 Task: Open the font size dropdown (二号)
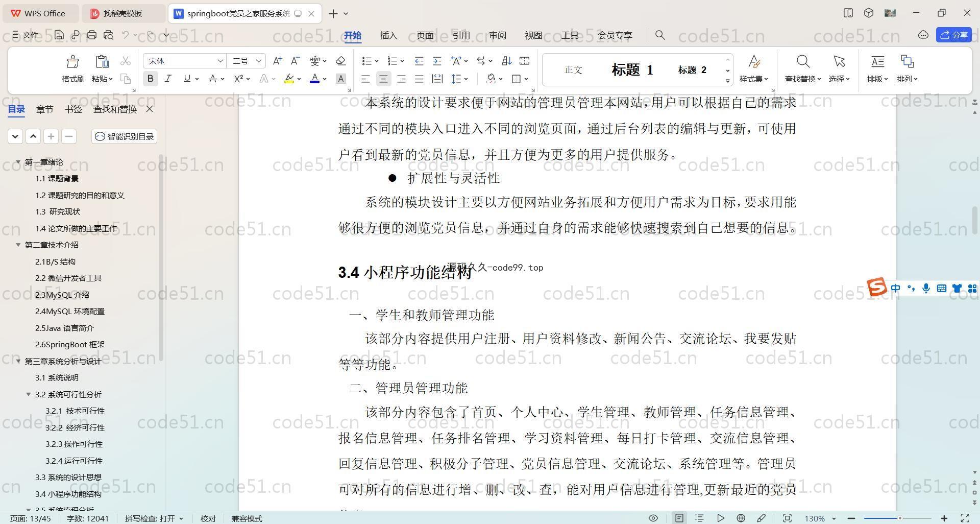[x=259, y=61]
